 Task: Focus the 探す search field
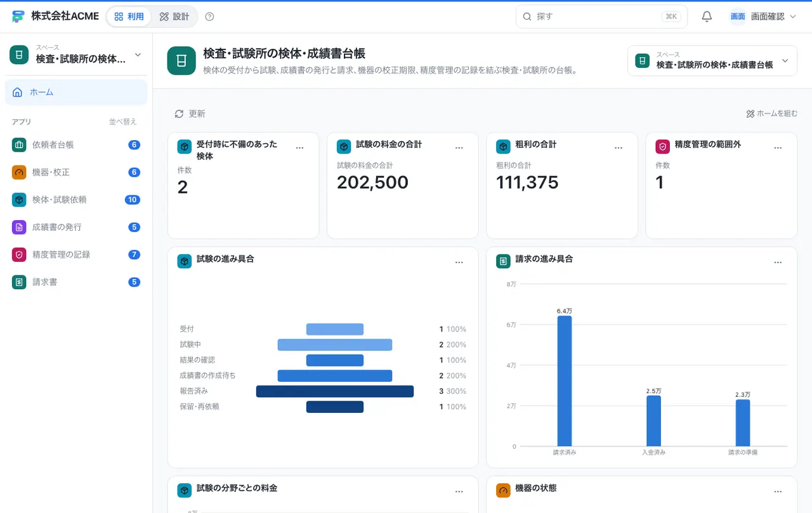pyautogui.click(x=601, y=16)
